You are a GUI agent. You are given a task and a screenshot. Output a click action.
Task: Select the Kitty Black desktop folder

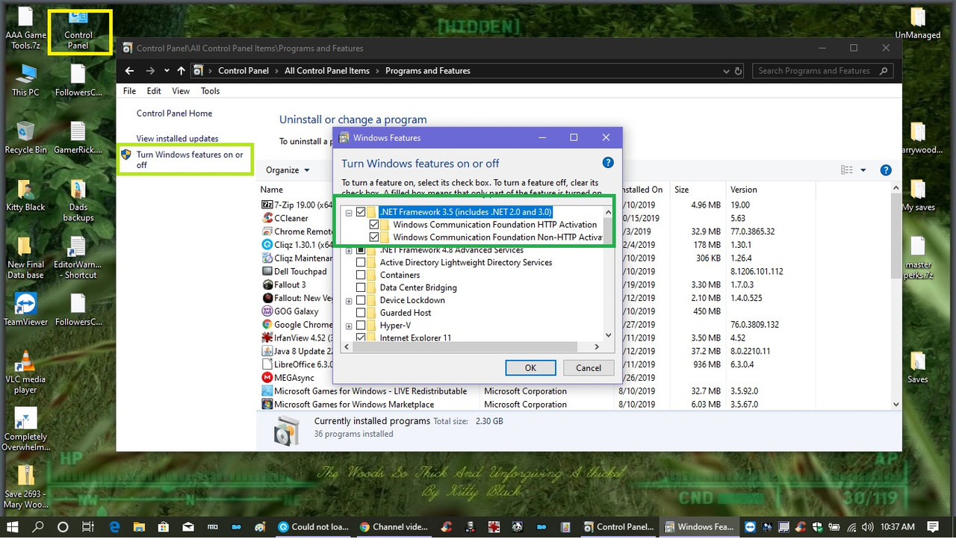point(25,195)
